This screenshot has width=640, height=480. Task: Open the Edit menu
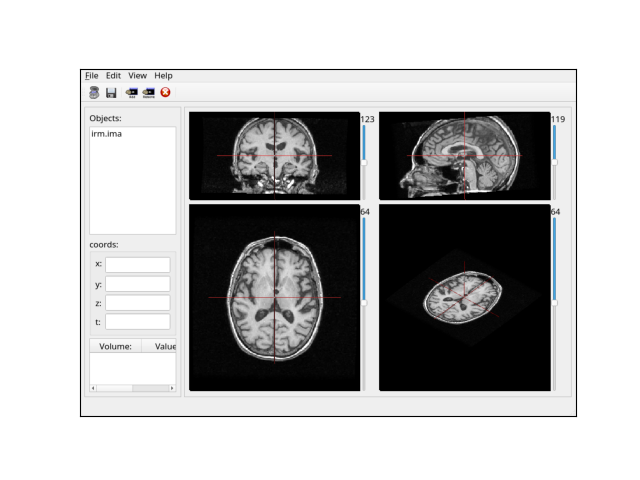[x=113, y=76]
